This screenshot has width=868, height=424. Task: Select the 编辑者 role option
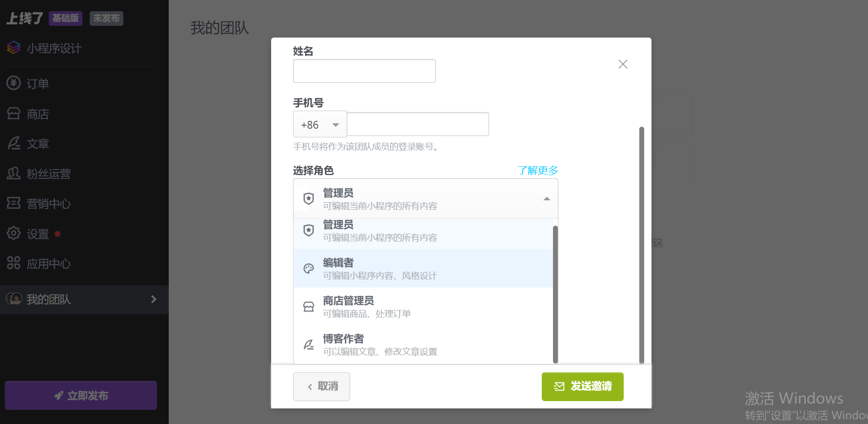tap(423, 269)
